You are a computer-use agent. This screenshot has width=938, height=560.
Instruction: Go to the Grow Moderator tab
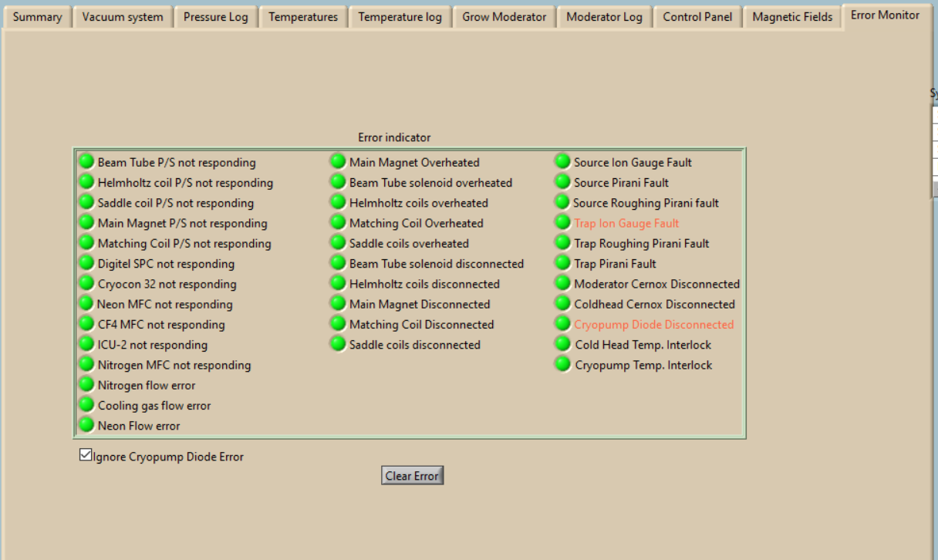504,17
